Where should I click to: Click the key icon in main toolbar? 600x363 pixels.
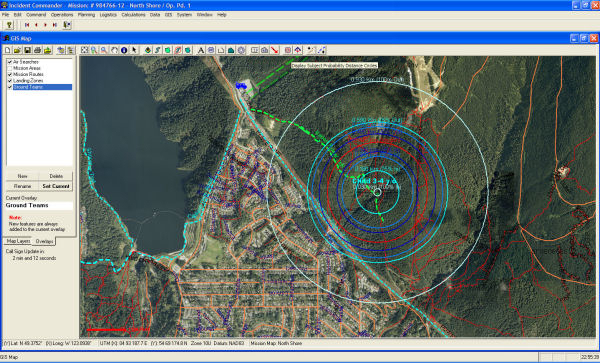[9, 25]
